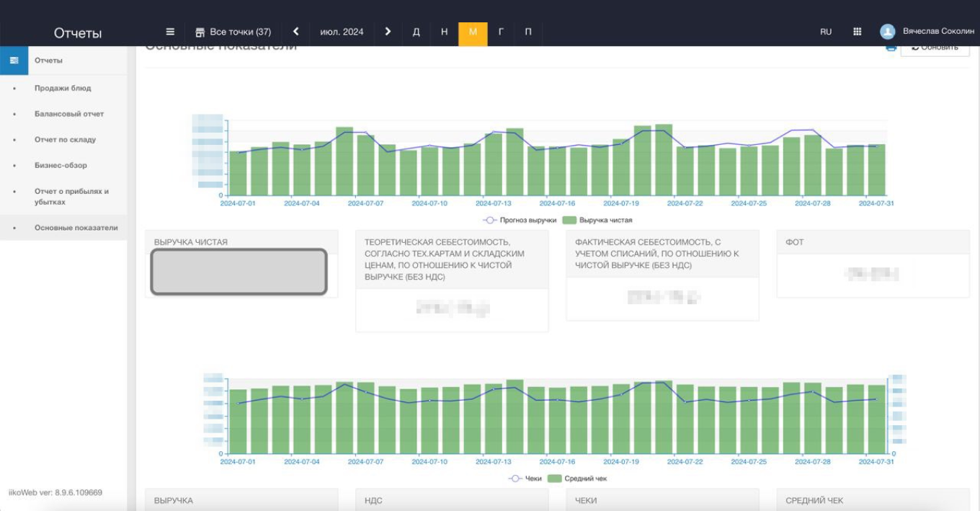Click the store icon beside Все точки

coord(200,32)
